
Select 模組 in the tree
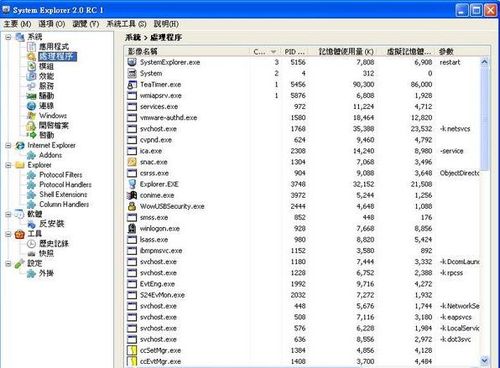point(46,66)
